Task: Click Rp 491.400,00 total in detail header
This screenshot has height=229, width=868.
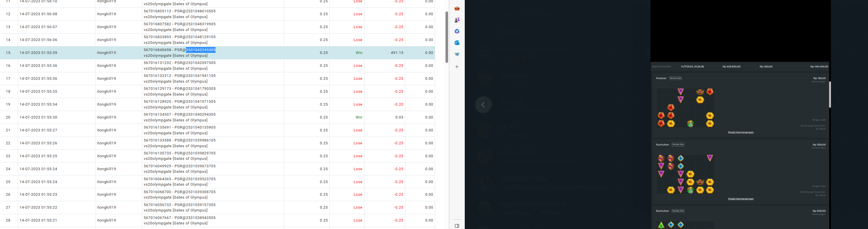Action: tap(819, 67)
